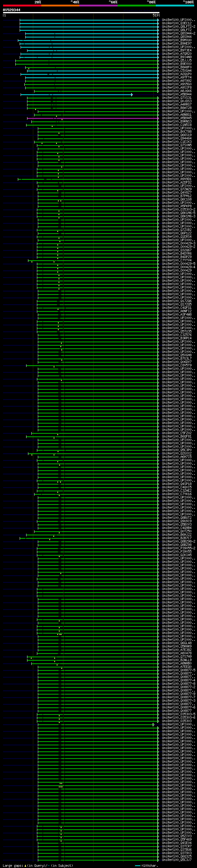The width and height of the screenshot is (197, 868).
Task: Open hit UniRef100_Q8S944-2
Action: [x=179, y=34]
